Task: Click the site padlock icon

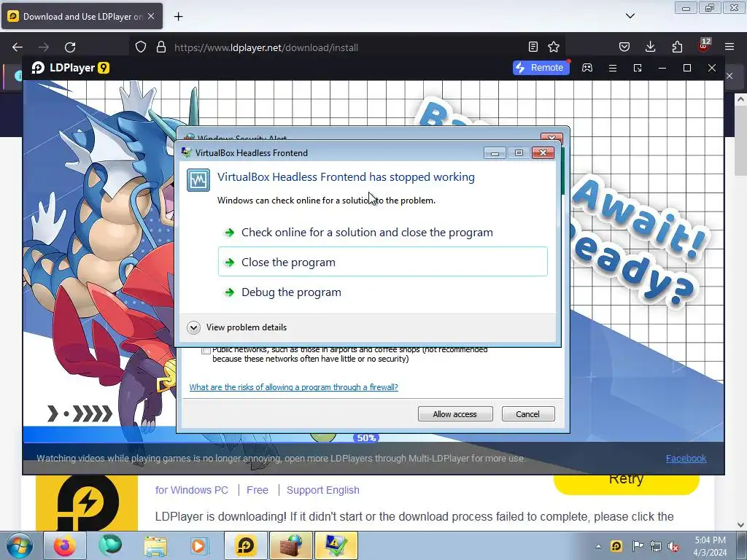Action: [x=161, y=47]
